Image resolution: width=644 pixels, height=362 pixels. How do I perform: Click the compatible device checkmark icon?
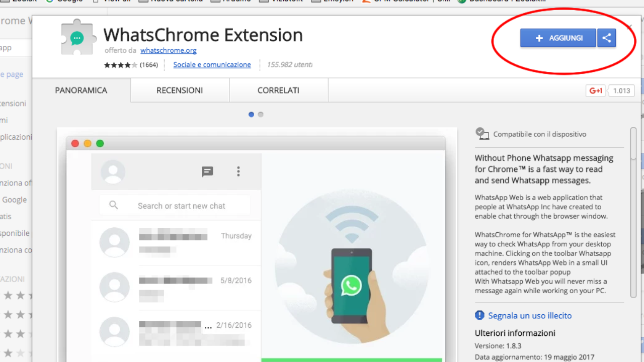[x=482, y=134]
